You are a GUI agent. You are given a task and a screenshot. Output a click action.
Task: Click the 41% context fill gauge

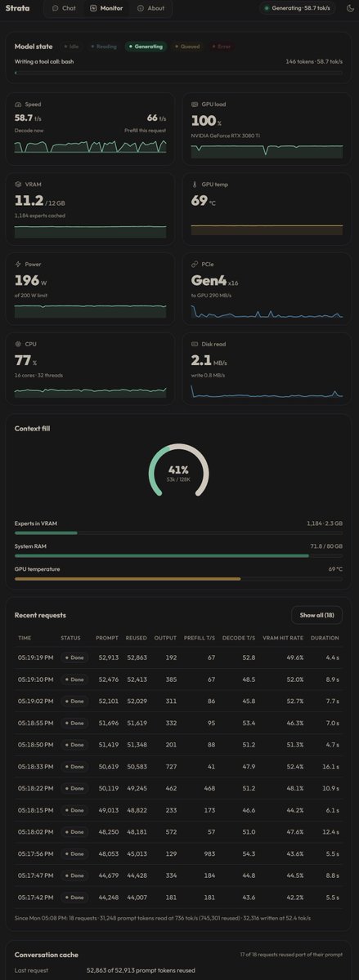[179, 470]
